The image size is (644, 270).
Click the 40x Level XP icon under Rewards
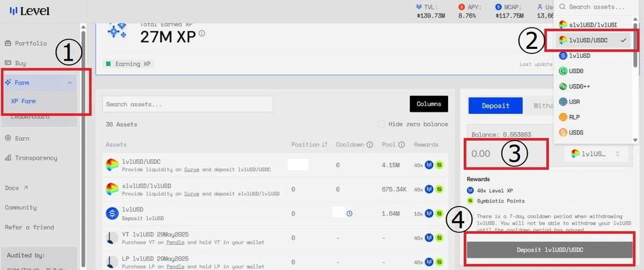pyautogui.click(x=471, y=190)
